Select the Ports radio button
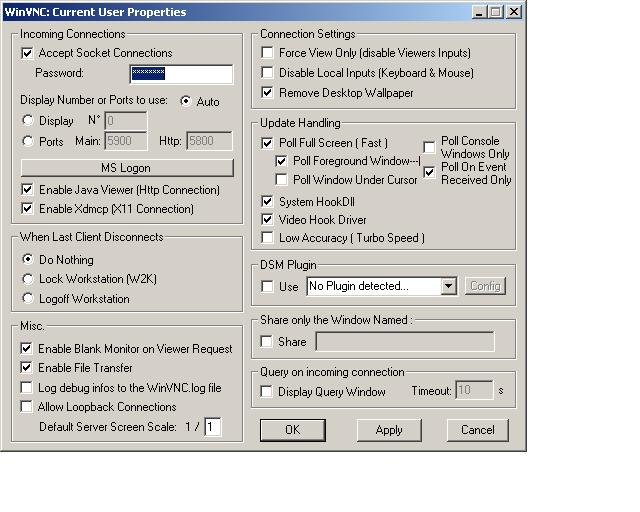 point(28,141)
